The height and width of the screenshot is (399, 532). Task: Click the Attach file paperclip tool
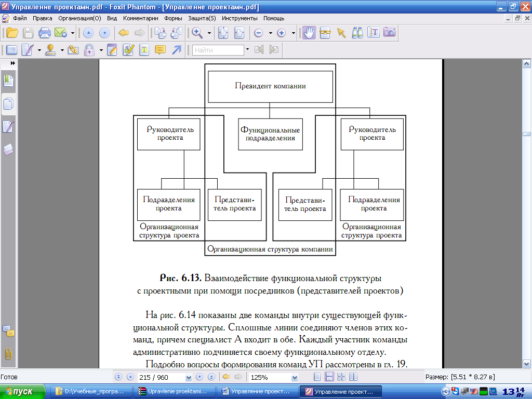coord(73,50)
